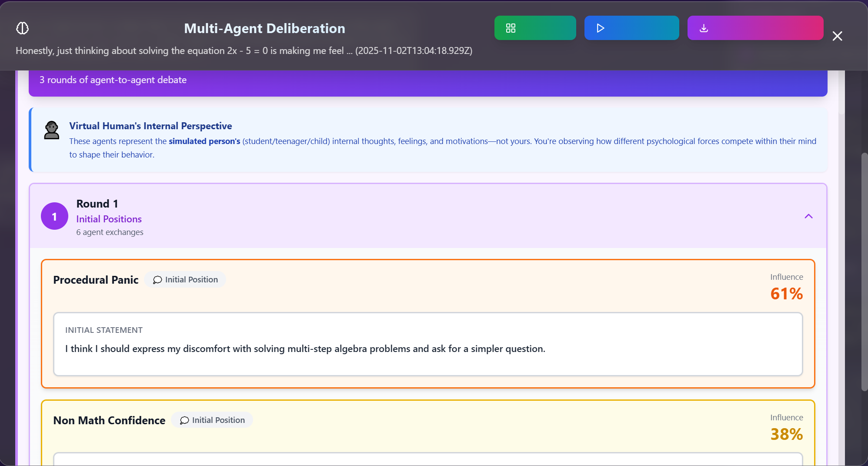Click Procedural Panic's Initial Position speech bubble
Image resolution: width=868 pixels, height=466 pixels.
pyautogui.click(x=157, y=280)
